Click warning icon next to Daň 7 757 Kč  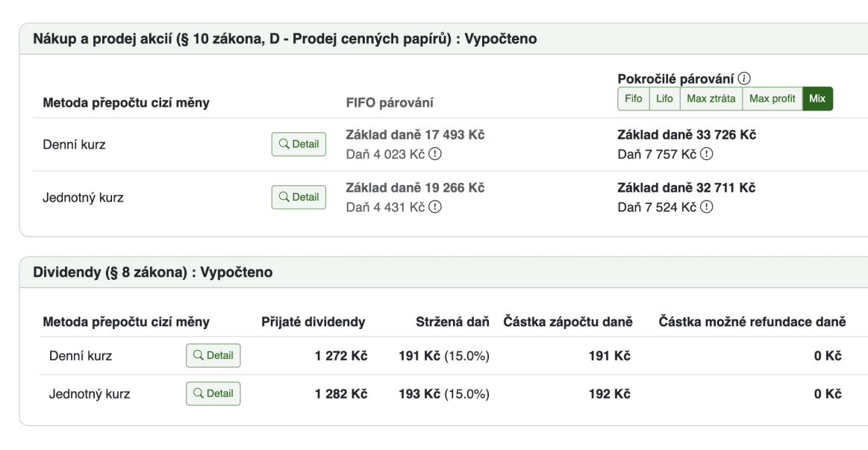(706, 154)
